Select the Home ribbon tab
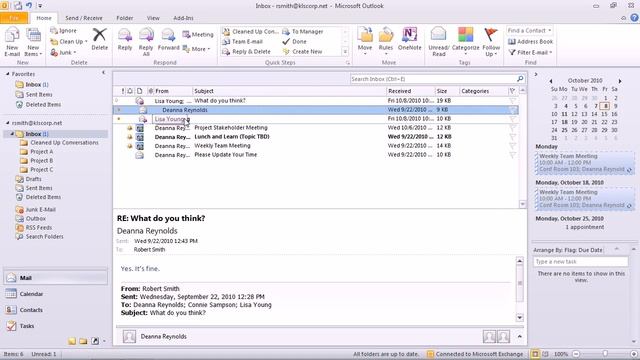Image resolution: width=640 pixels, height=360 pixels. coord(44,18)
